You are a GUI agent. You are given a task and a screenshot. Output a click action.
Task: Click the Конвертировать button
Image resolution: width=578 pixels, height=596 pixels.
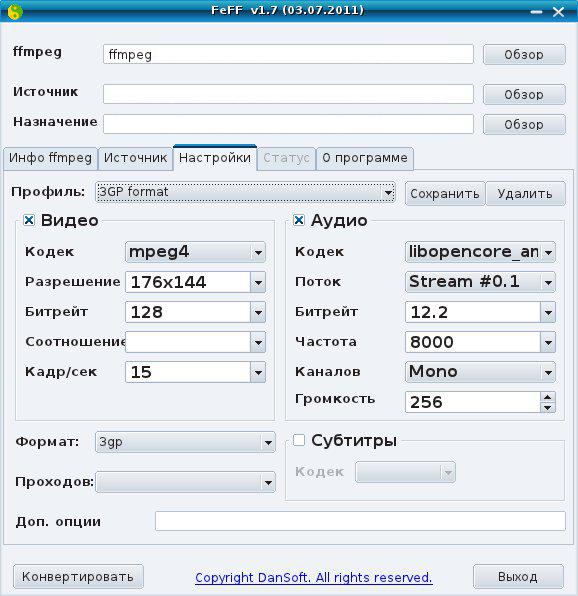pyautogui.click(x=78, y=577)
